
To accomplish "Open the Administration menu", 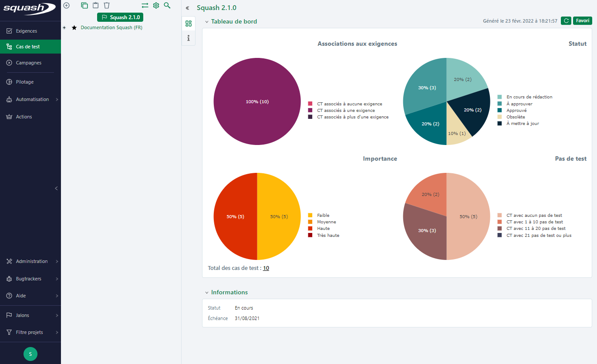I will [x=32, y=261].
